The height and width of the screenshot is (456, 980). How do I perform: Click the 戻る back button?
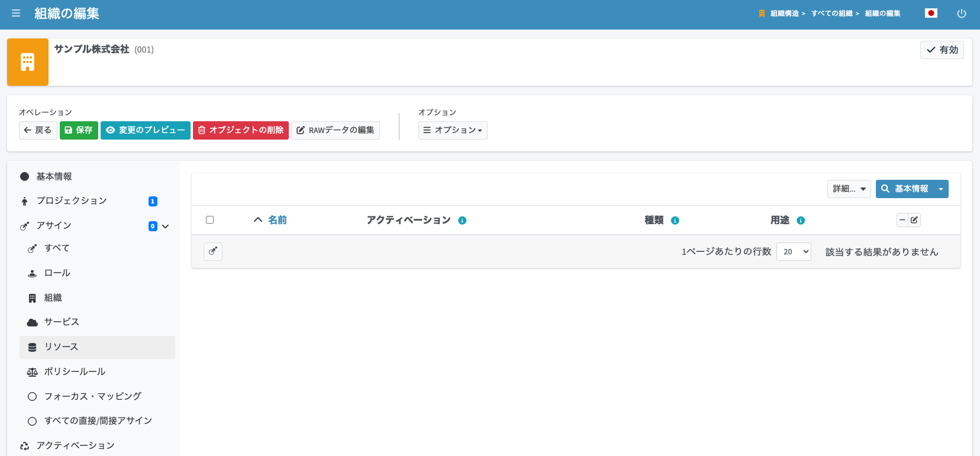38,130
